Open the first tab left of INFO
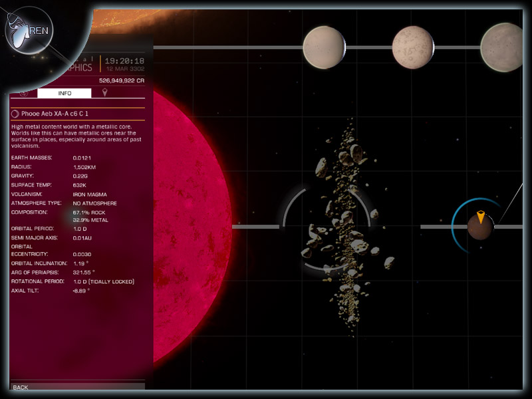The image size is (532, 399). (24, 93)
